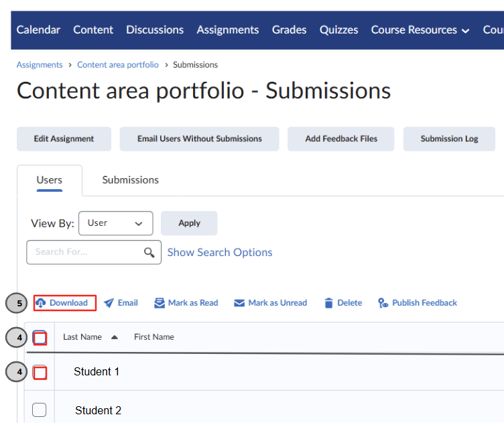Click the Edit Assignment button

coord(64,139)
